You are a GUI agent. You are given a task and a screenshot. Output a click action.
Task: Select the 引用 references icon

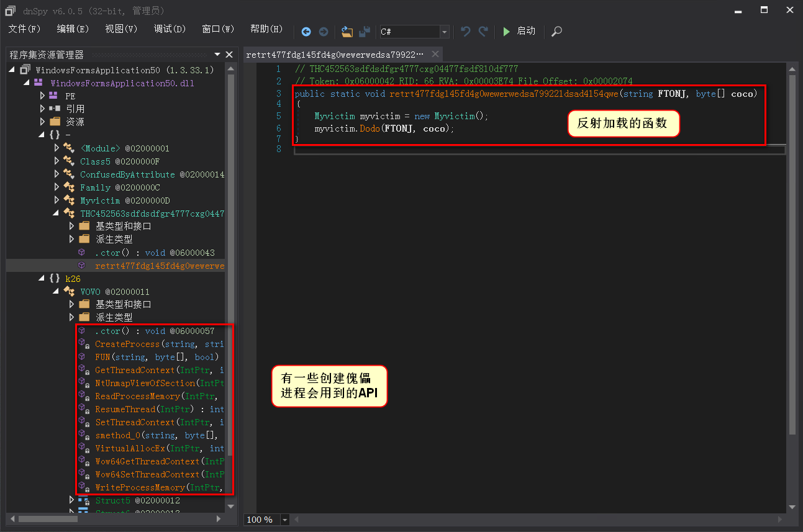(x=55, y=109)
